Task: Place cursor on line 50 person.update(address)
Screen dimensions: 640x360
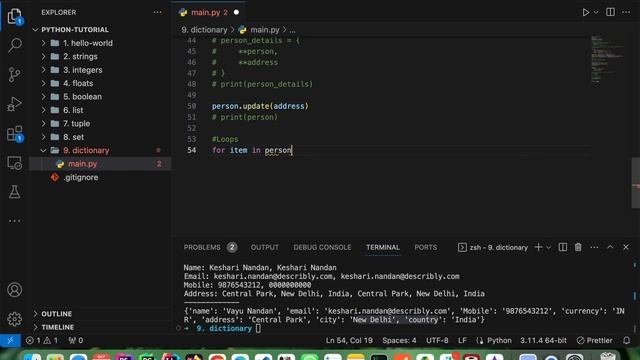Action: 260,106
